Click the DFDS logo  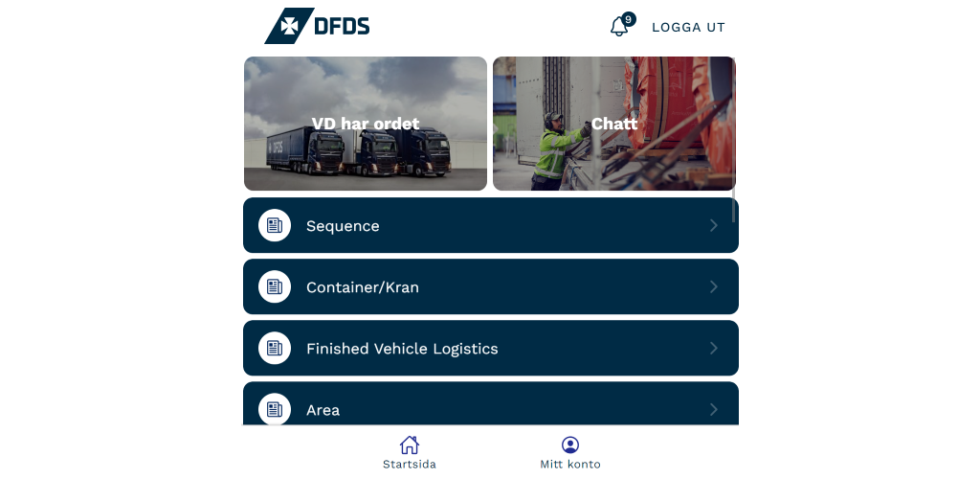[317, 26]
